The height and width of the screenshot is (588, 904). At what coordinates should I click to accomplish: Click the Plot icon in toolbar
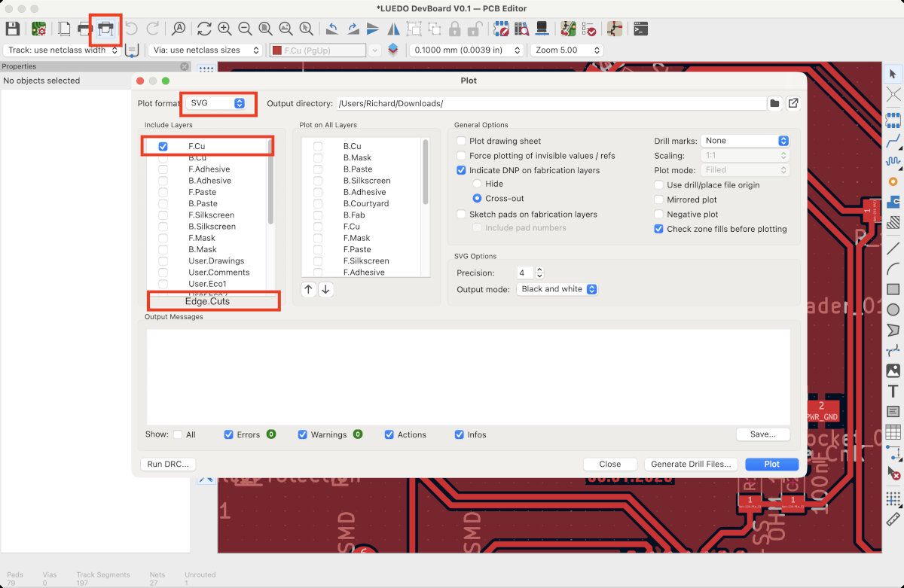point(106,29)
